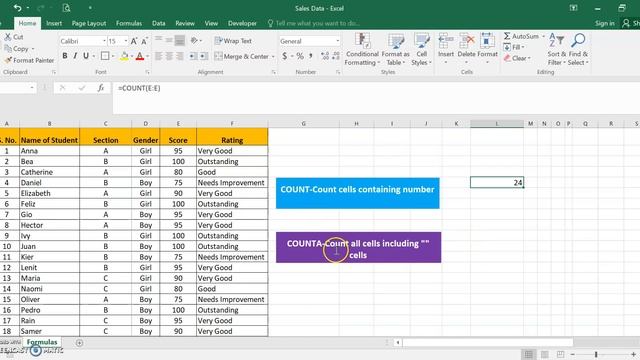Expand the Name Box dropdown arrow

(32, 88)
